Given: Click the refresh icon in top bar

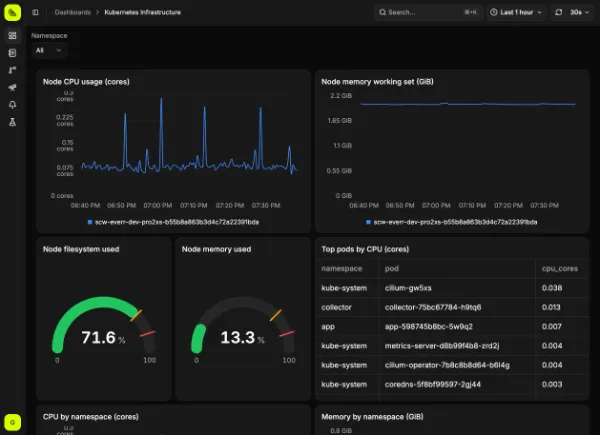Looking at the screenshot, I should click(559, 12).
